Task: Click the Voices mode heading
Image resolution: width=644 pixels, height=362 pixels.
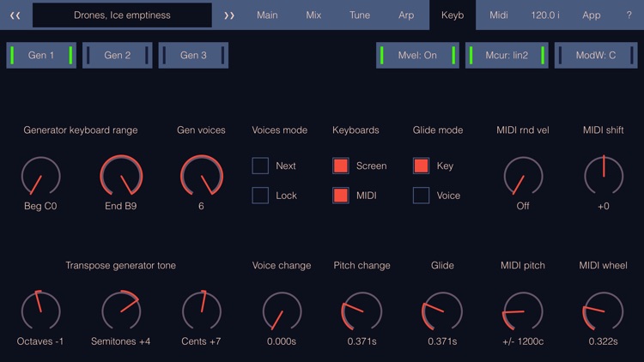Action: (279, 130)
